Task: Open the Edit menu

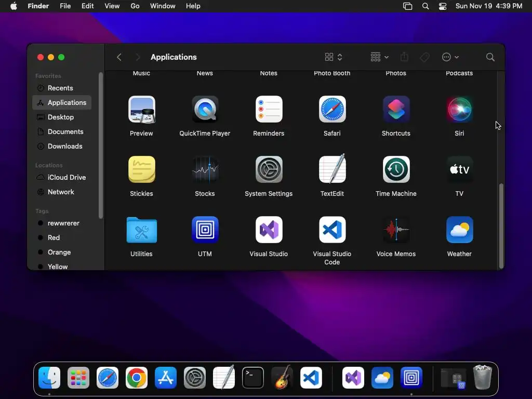Action: coord(87,6)
